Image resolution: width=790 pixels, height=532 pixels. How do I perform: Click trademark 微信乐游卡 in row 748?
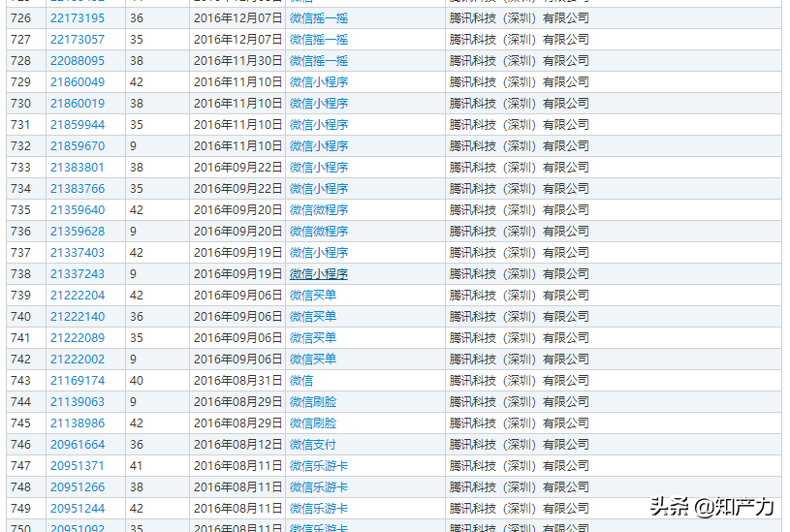(318, 487)
